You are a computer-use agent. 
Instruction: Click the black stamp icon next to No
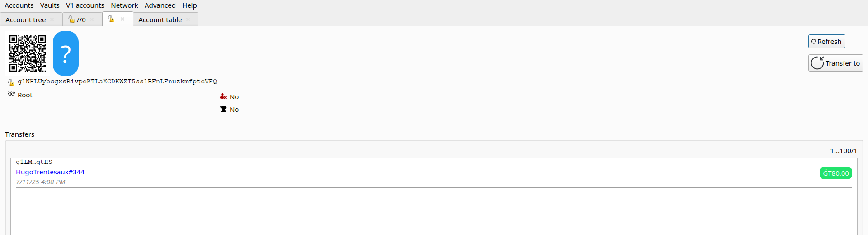click(223, 109)
